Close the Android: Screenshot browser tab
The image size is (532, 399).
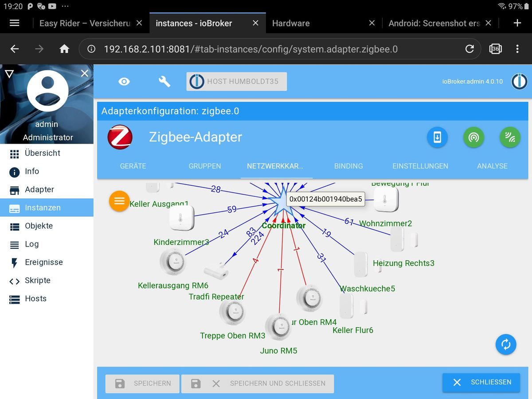click(x=488, y=23)
